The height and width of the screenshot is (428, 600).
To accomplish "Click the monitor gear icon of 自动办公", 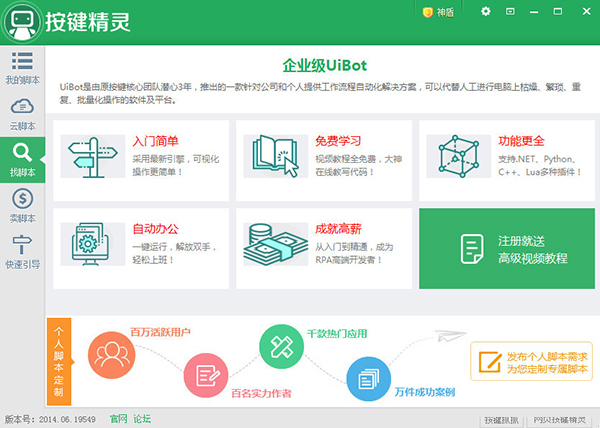I will pos(93,244).
